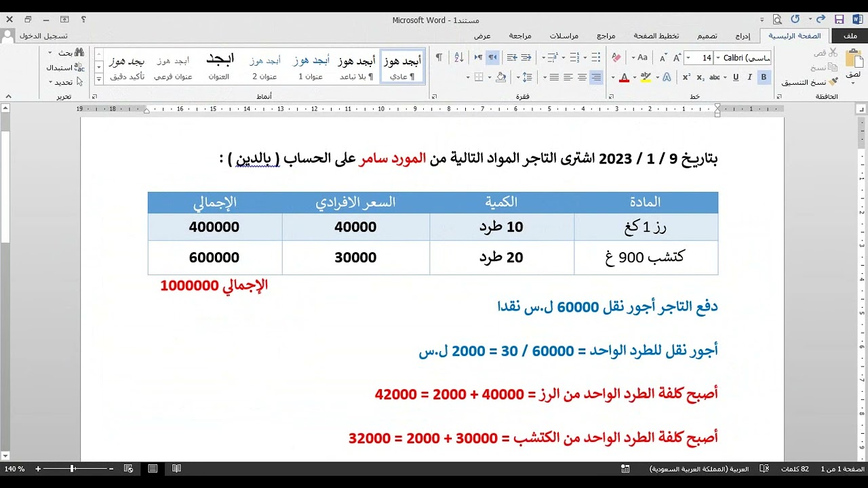Toggle Underline formatting button

click(736, 77)
